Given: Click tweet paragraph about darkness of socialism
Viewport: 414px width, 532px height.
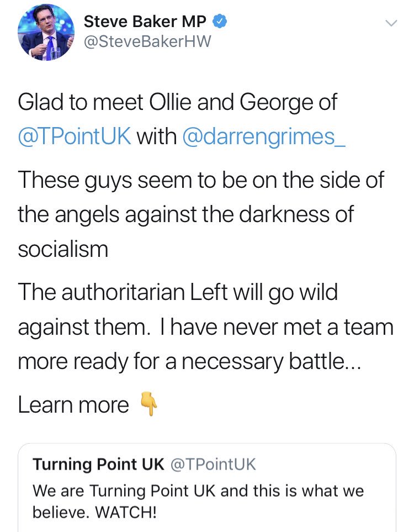Looking at the screenshot, I should tap(201, 214).
